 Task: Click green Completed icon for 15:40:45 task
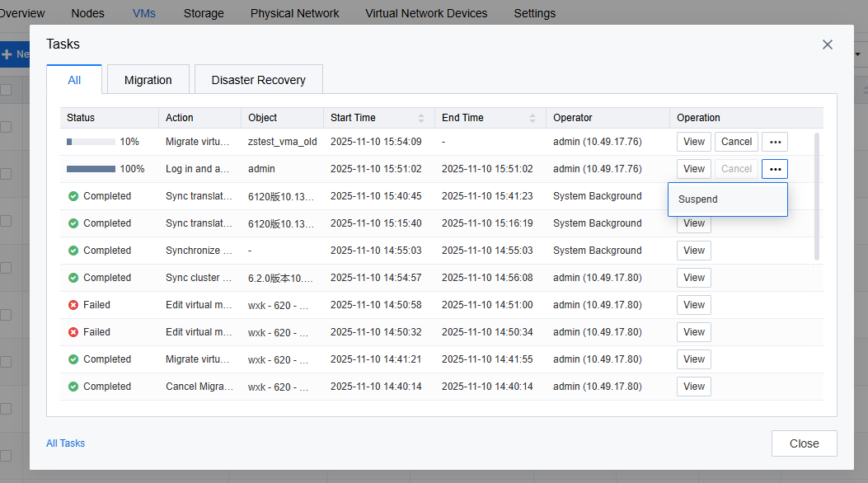73,196
